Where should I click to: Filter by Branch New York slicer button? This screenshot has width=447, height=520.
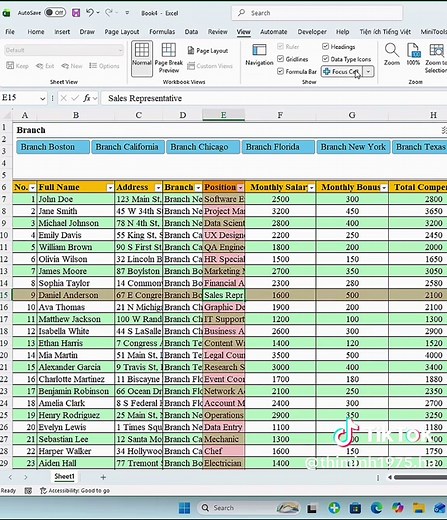tap(353, 147)
